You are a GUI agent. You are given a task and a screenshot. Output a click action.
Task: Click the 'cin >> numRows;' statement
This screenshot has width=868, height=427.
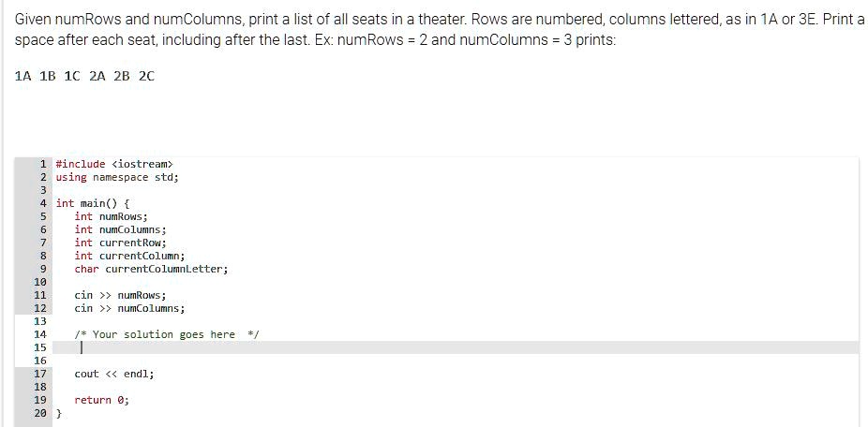pyautogui.click(x=121, y=295)
